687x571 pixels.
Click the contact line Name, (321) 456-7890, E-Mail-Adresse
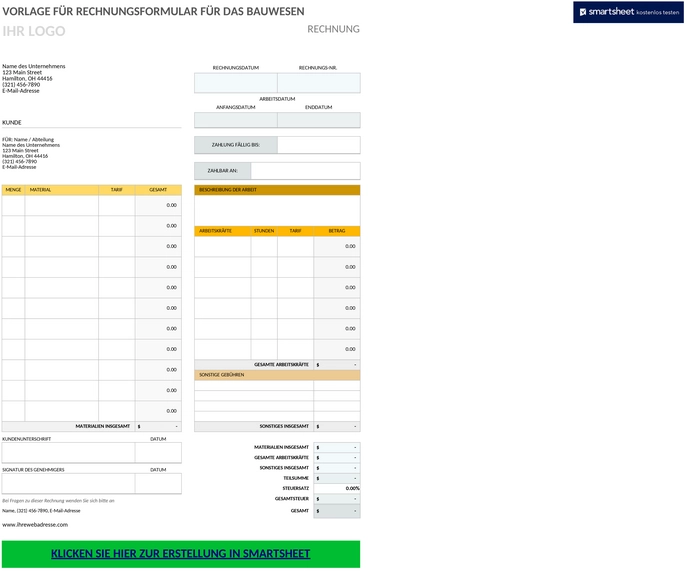pos(41,511)
